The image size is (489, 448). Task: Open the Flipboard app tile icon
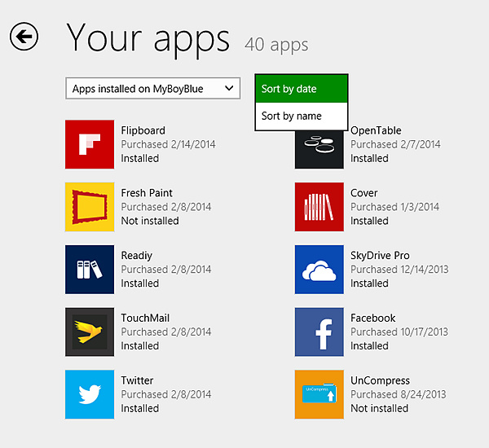click(x=89, y=144)
